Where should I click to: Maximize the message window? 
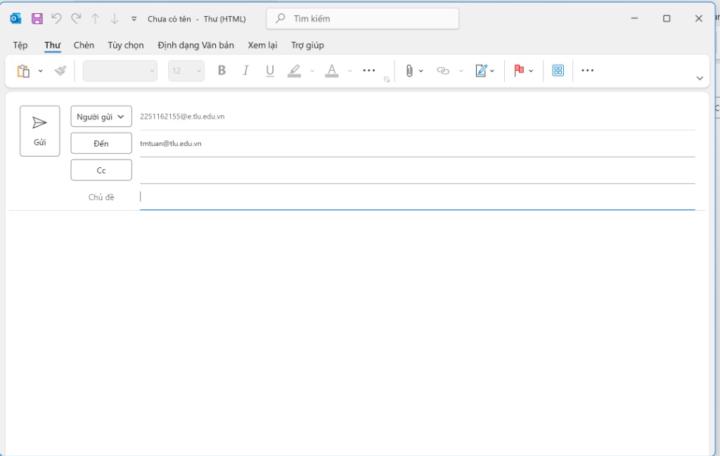(x=667, y=18)
